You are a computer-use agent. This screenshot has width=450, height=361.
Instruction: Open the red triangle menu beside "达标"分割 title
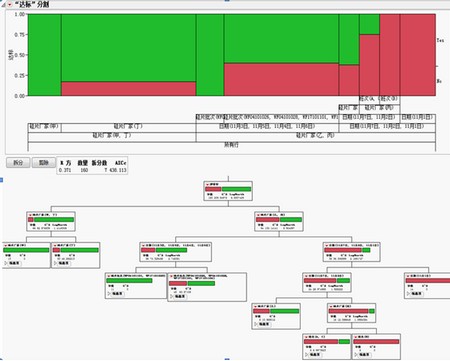(x=10, y=5)
